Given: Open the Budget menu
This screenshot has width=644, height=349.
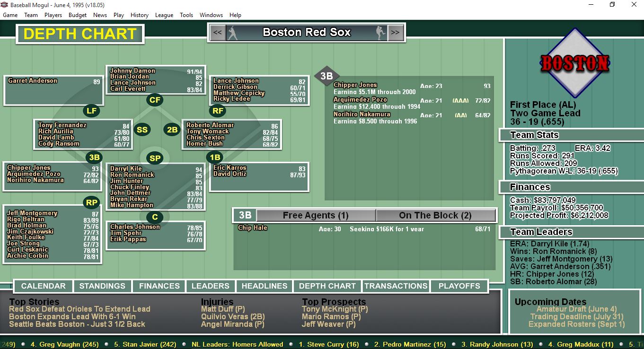Looking at the screenshot, I should tap(78, 15).
